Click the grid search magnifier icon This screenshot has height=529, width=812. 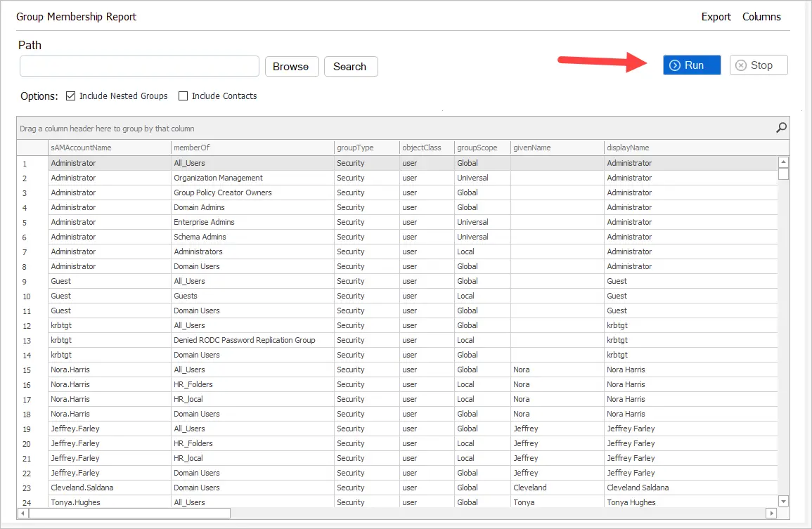coord(781,127)
